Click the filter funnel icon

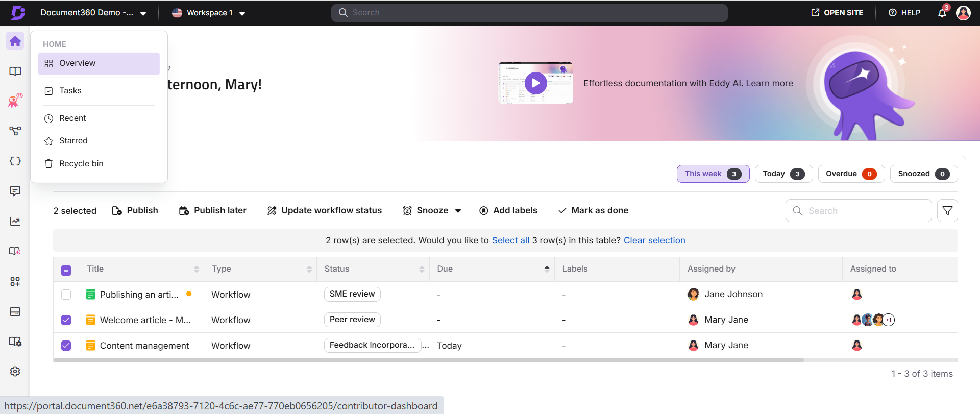pos(947,210)
